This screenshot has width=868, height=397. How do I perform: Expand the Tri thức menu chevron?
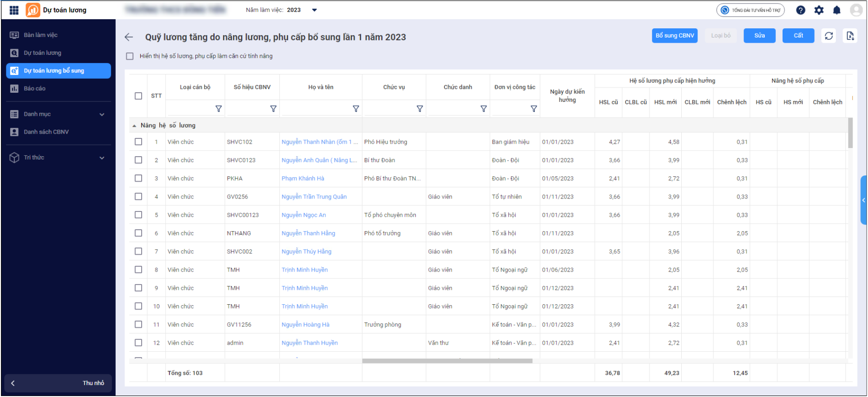coord(102,158)
